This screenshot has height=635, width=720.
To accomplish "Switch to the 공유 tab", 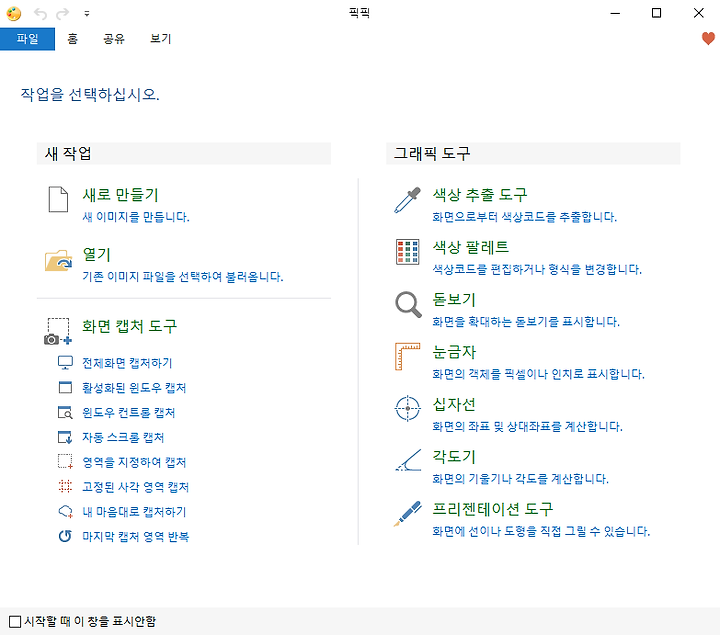I will click(114, 39).
